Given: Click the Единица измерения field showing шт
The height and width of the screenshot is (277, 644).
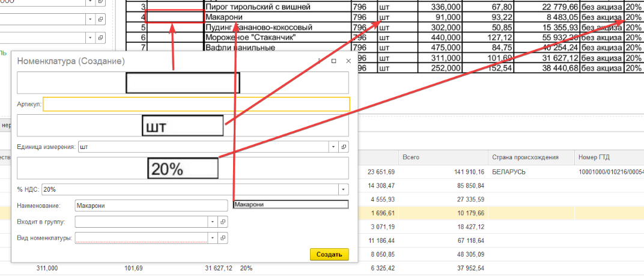Looking at the screenshot, I should pos(204,146).
